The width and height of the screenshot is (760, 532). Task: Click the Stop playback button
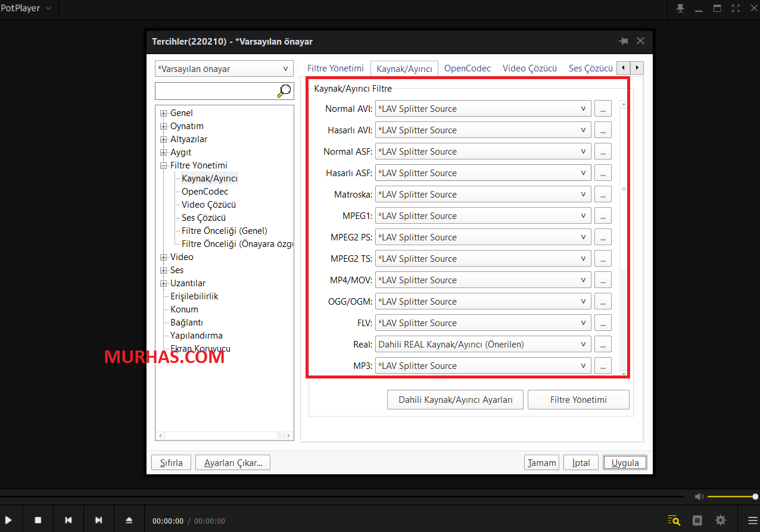[x=38, y=520]
